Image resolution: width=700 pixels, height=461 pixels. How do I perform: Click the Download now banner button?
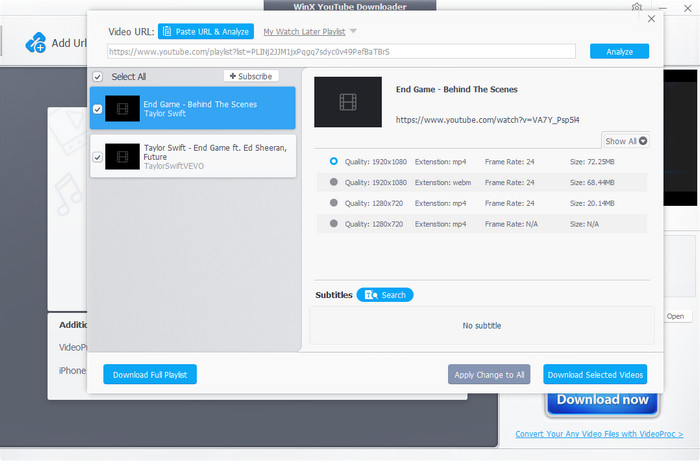(602, 403)
